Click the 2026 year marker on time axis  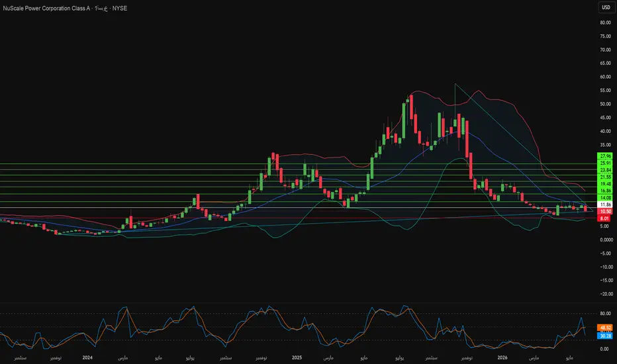click(x=502, y=357)
